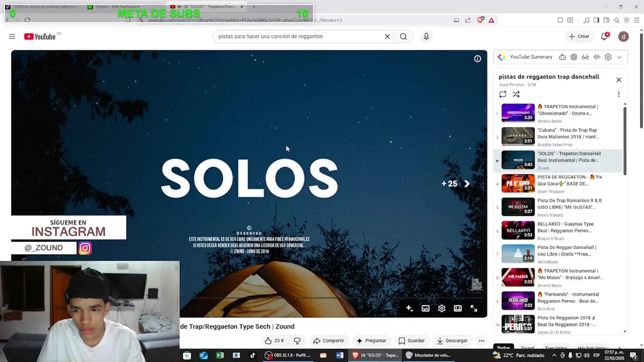Toggle theater mode in the player
The width and height of the screenshot is (644, 362).
pos(458,308)
